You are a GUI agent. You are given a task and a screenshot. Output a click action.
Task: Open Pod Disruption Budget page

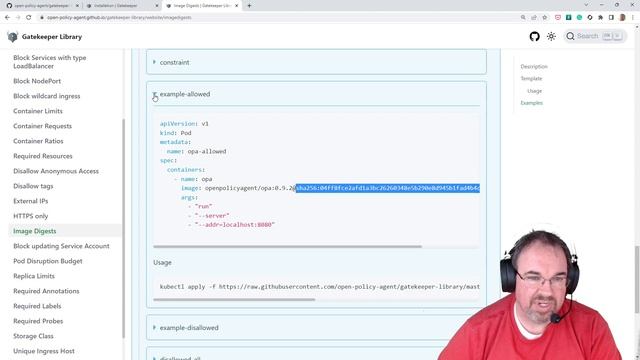(47, 261)
